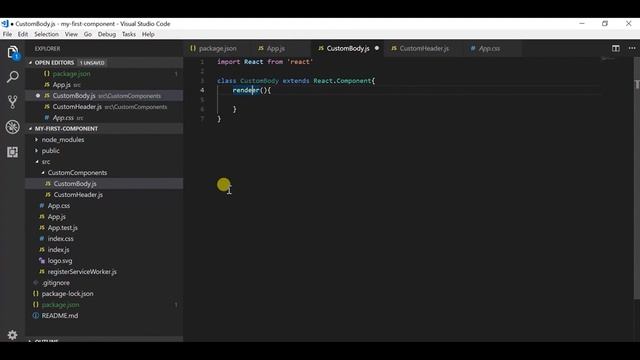Open the File menu
Screen dimensions: 640x360
(x=7, y=34)
